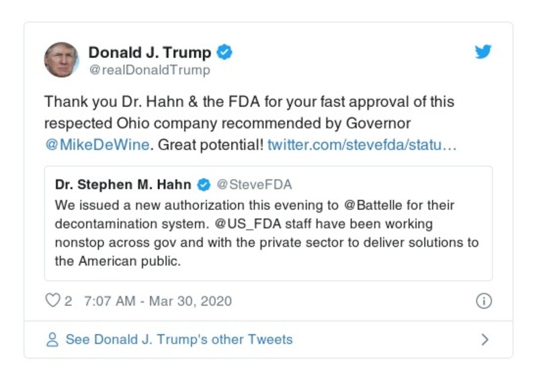This screenshot has width=537, height=392.
Task: Click the heart like icon
Action: click(x=52, y=301)
